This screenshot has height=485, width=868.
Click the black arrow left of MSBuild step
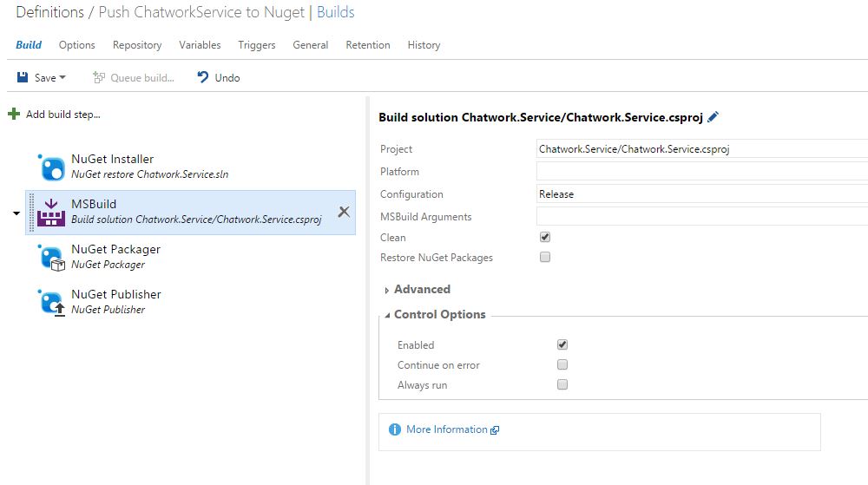[16, 213]
